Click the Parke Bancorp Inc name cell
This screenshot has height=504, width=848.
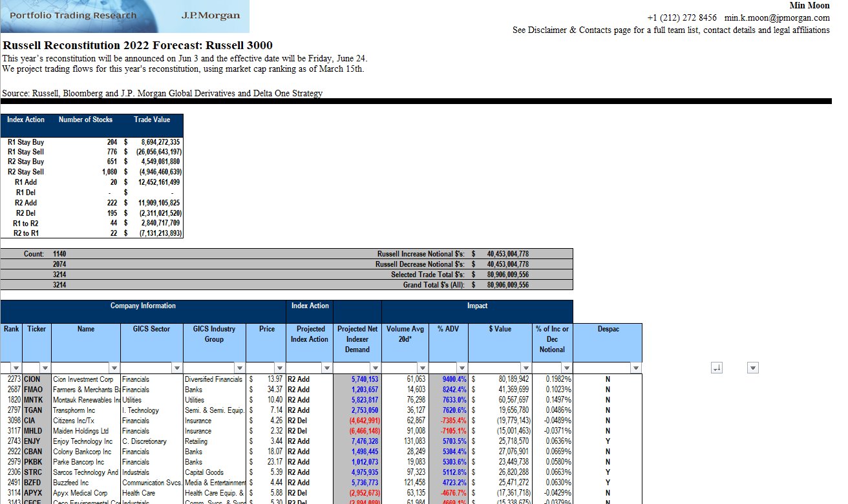point(86,462)
